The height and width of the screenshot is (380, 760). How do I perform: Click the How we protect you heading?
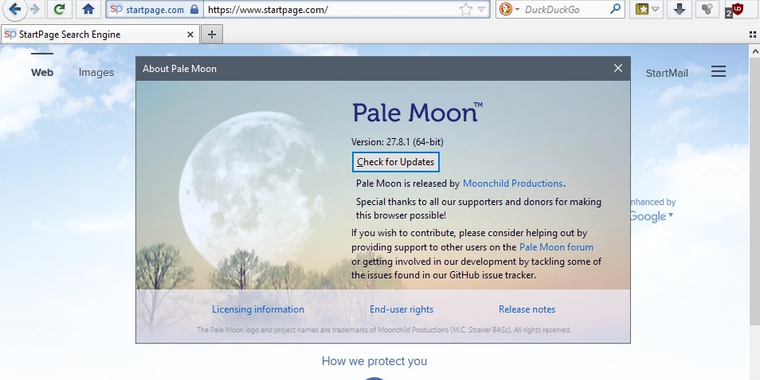(x=374, y=361)
